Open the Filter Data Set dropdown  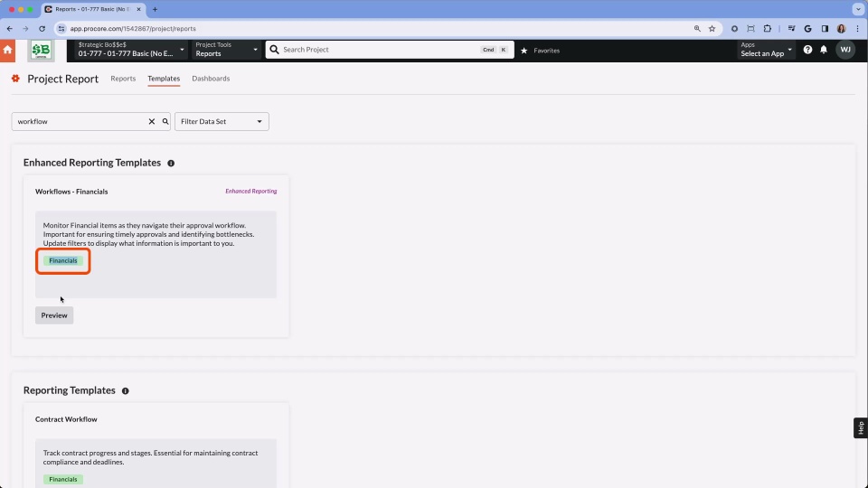[222, 121]
